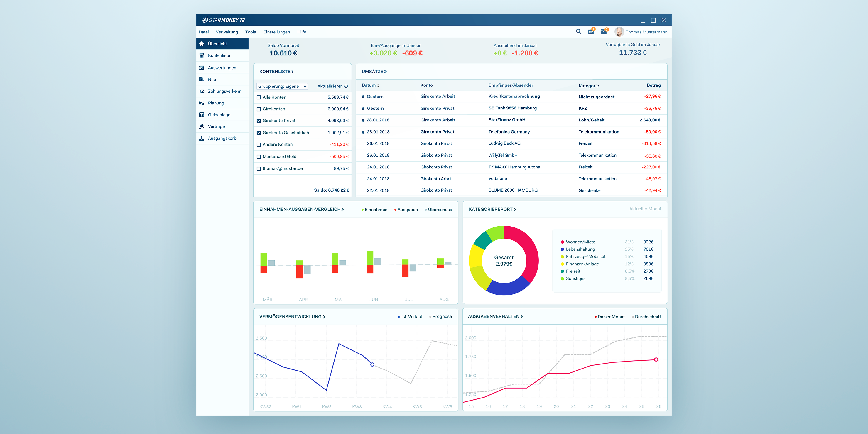
Task: Open the Verwaltung menu
Action: [x=227, y=32]
